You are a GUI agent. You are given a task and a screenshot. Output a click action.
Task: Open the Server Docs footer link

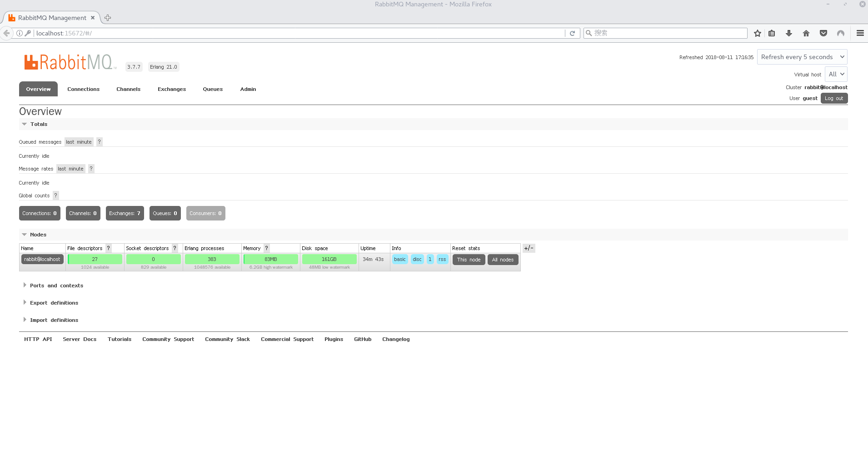point(80,339)
